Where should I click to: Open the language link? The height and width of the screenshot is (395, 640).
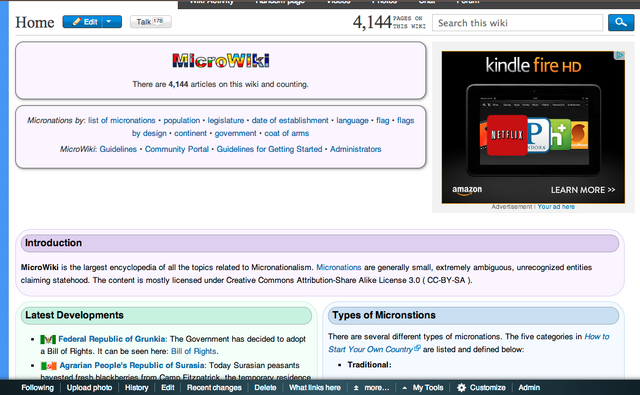point(352,120)
